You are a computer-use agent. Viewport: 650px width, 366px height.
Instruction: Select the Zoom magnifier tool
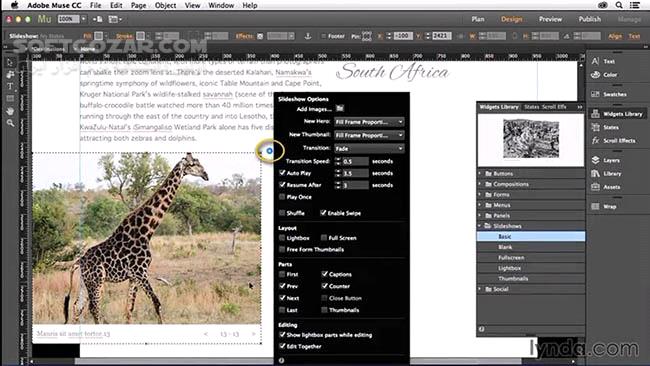tap(10, 123)
